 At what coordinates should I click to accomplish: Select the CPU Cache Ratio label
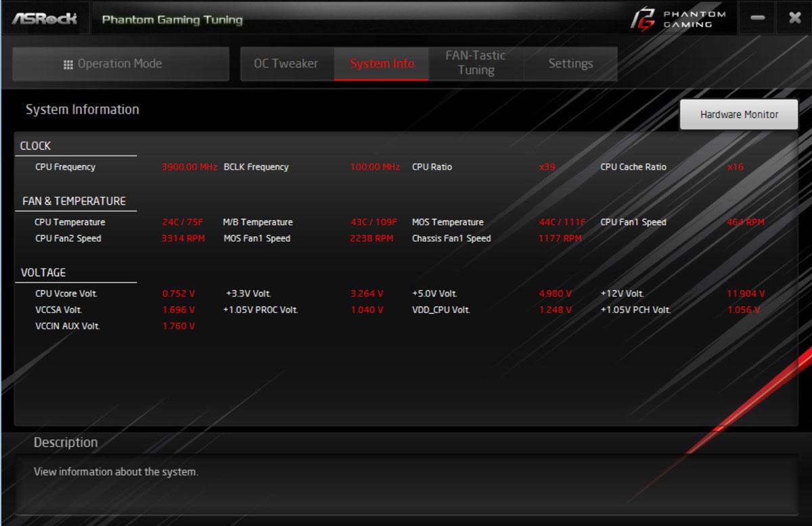[x=633, y=167]
